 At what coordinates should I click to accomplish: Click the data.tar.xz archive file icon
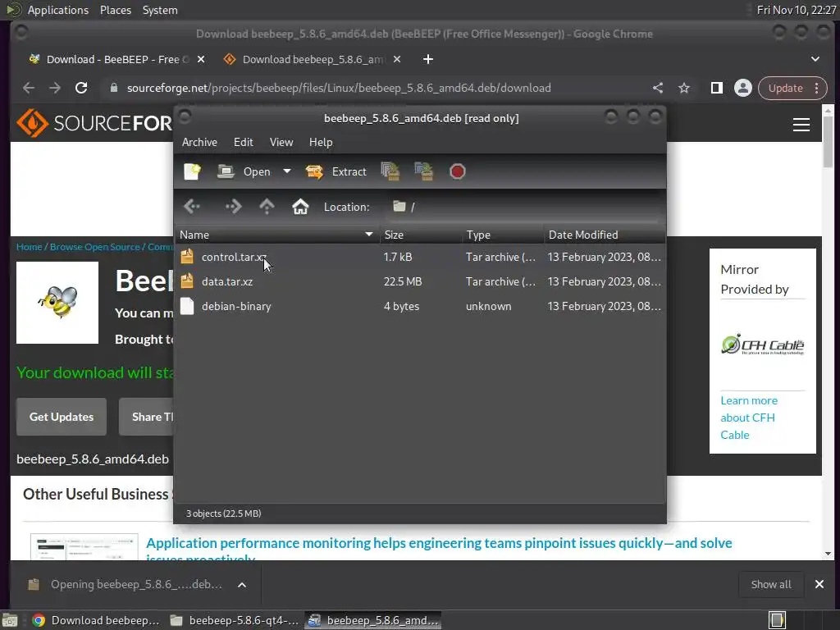[x=187, y=281]
